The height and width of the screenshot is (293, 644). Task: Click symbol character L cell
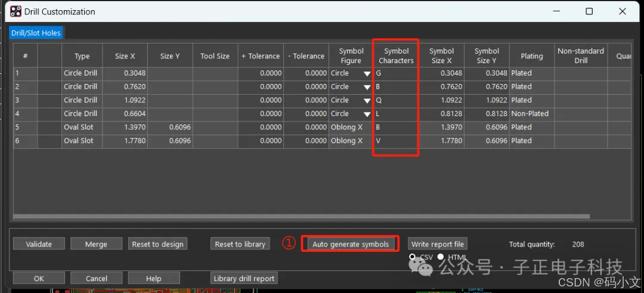[x=396, y=114]
